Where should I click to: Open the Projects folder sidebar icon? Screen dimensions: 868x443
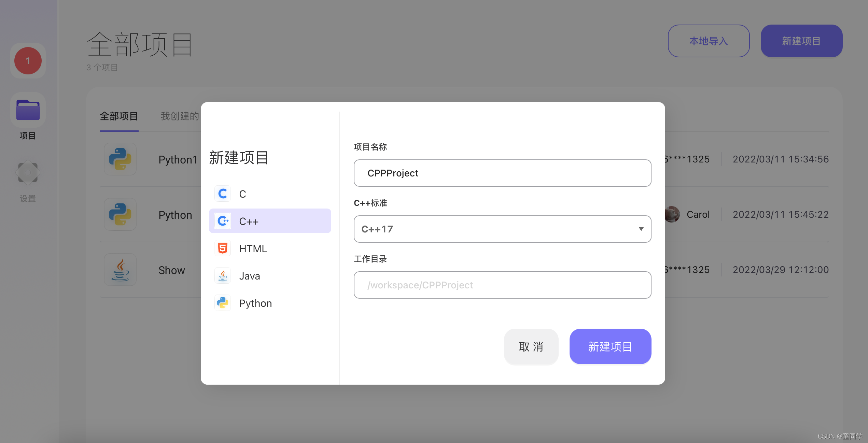[x=28, y=110]
